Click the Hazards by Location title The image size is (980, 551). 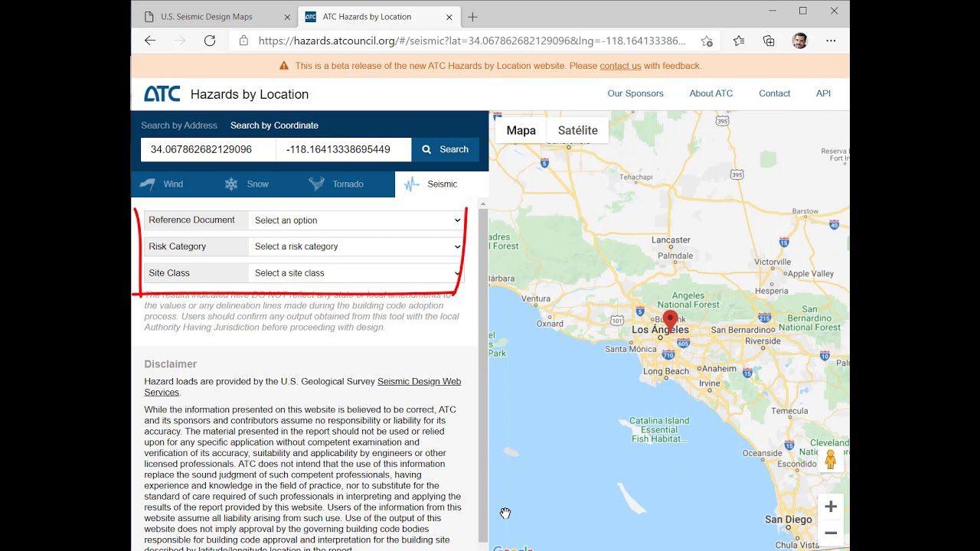(x=250, y=94)
